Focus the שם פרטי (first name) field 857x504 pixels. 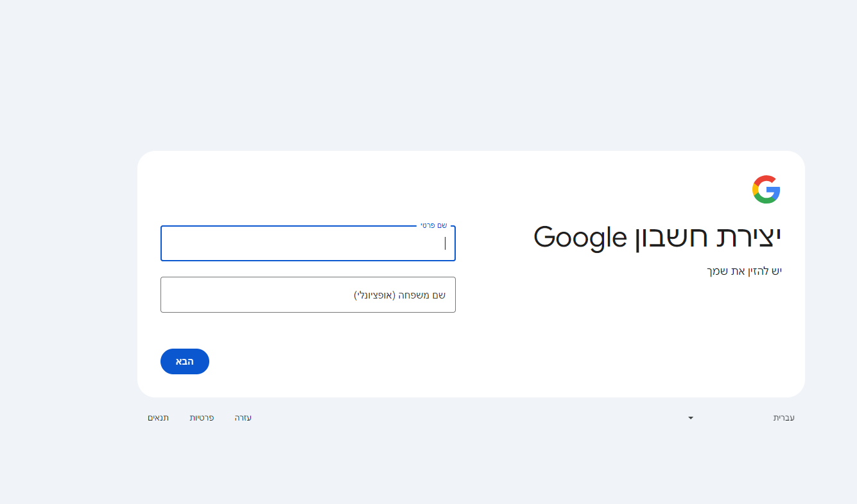click(307, 244)
